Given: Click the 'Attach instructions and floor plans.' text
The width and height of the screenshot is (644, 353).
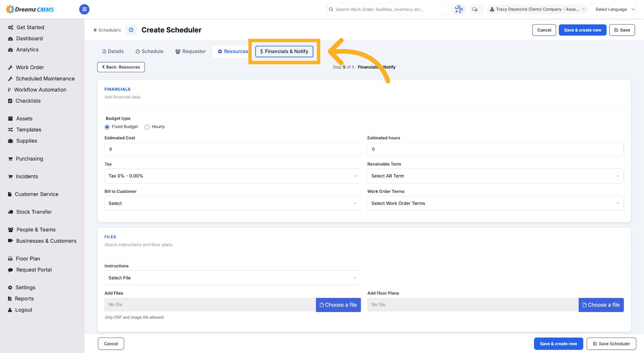Looking at the screenshot, I should click(139, 245).
